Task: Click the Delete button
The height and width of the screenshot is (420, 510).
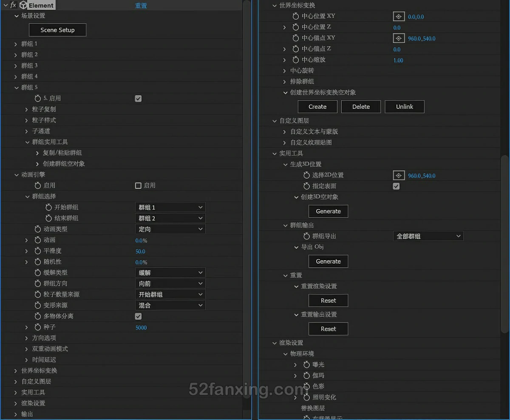Action: [361, 107]
